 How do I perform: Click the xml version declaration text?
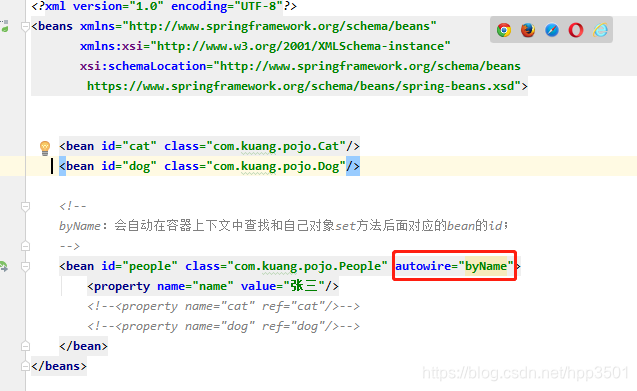pyautogui.click(x=164, y=7)
